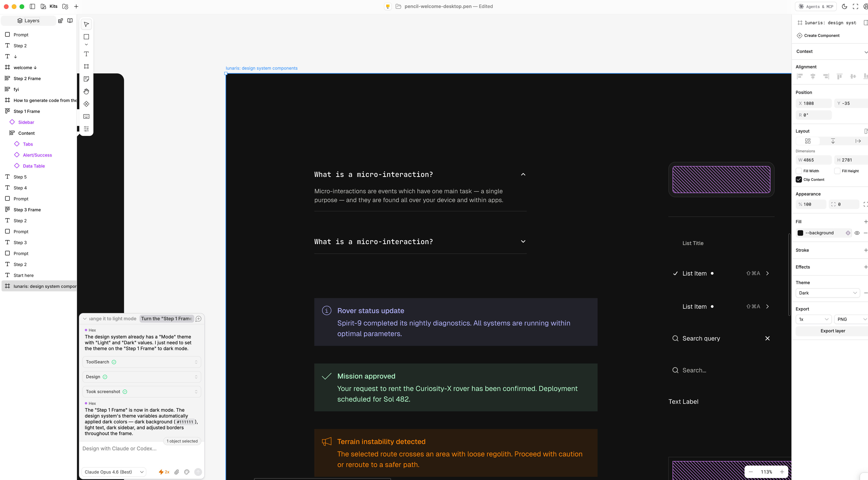This screenshot has width=868, height=480.
Task: Enter fullscreen mode icon
Action: coord(855,6)
